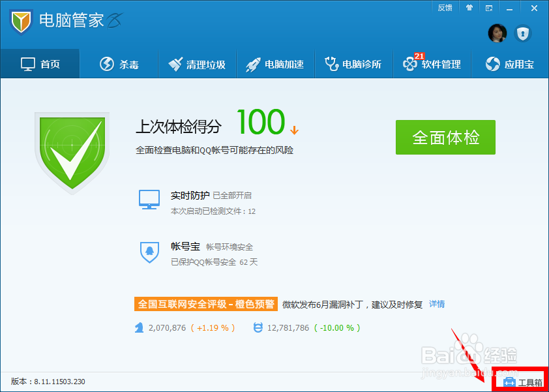Click the 12,781,786 count value
This screenshot has width=549, height=392.
click(288, 328)
